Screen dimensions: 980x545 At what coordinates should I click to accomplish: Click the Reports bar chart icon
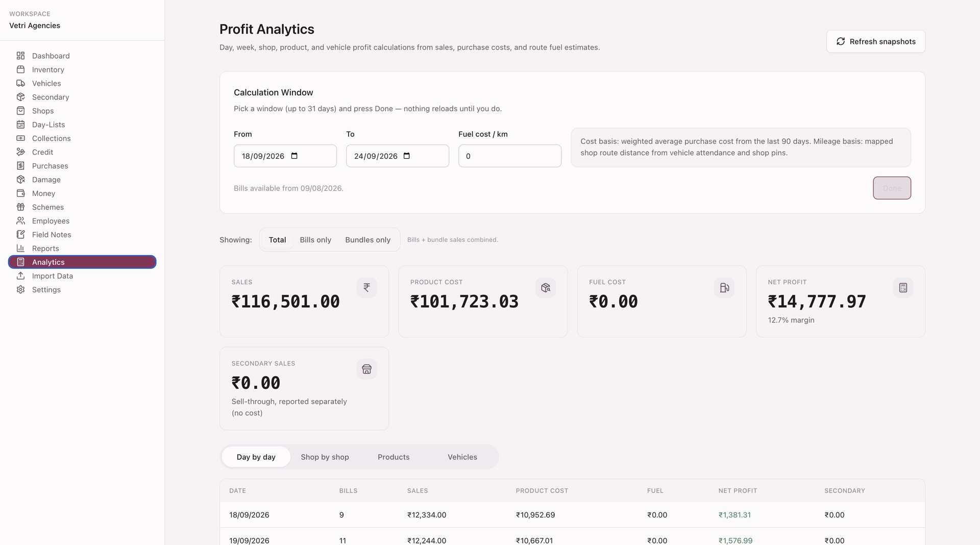(20, 249)
